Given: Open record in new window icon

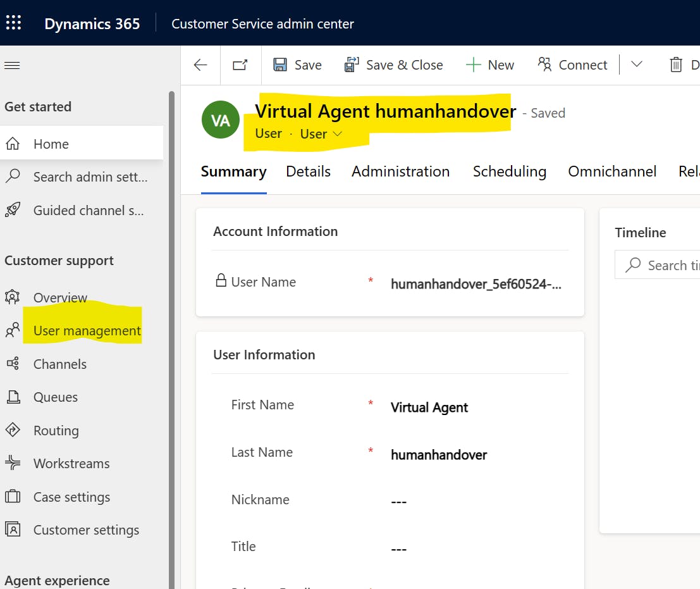Looking at the screenshot, I should [240, 65].
